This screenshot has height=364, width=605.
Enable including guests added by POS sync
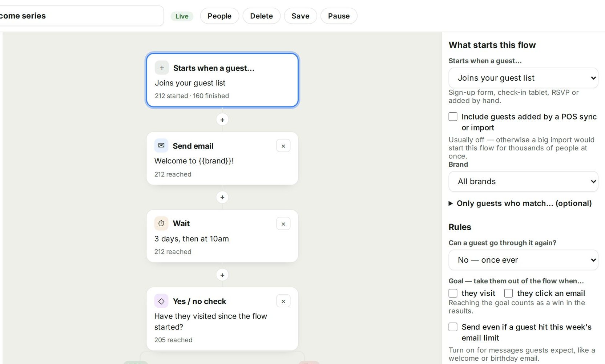click(x=453, y=117)
